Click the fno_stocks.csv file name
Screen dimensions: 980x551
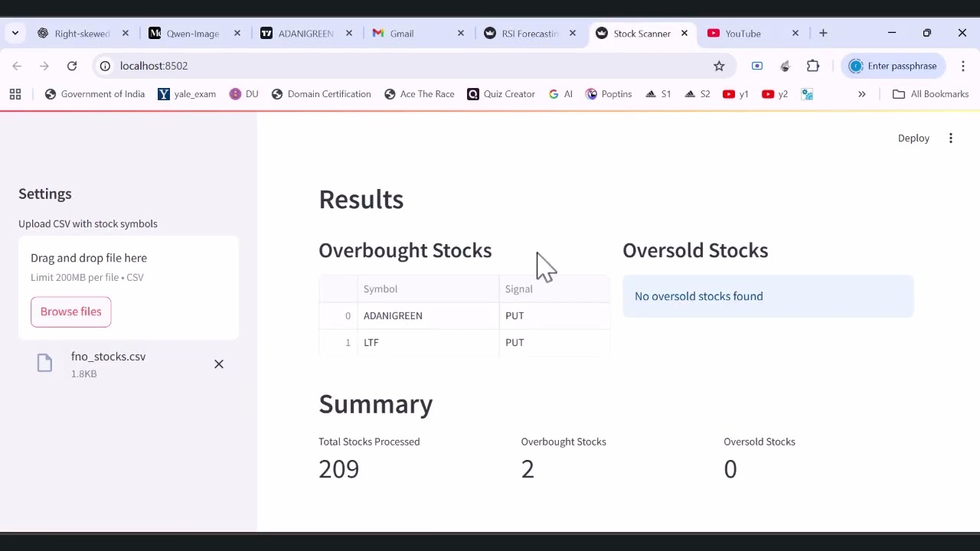108,357
